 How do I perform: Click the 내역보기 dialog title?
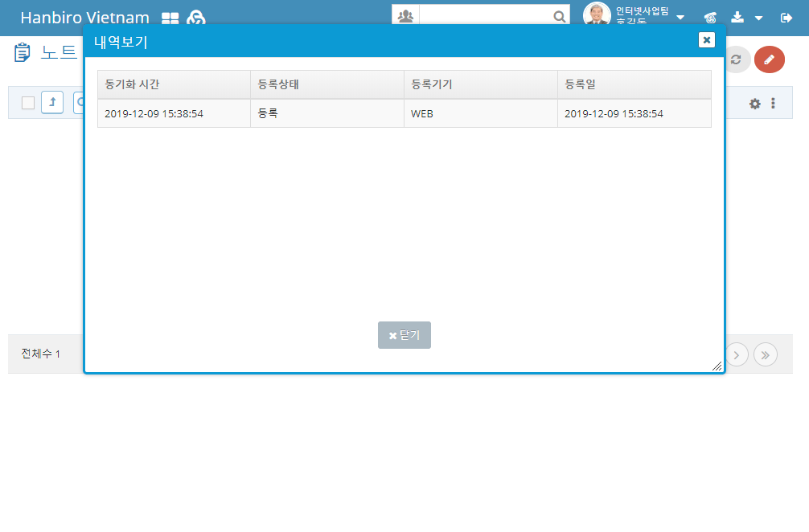pyautogui.click(x=121, y=42)
